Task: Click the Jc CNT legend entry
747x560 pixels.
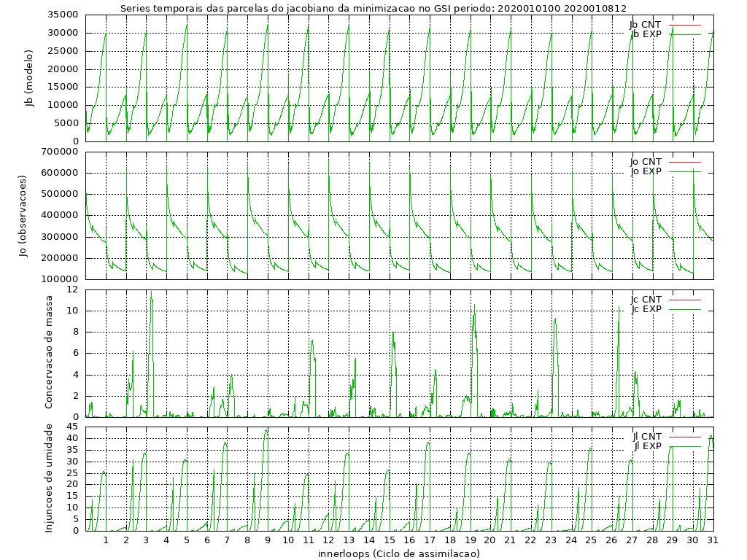Action: tap(646, 299)
